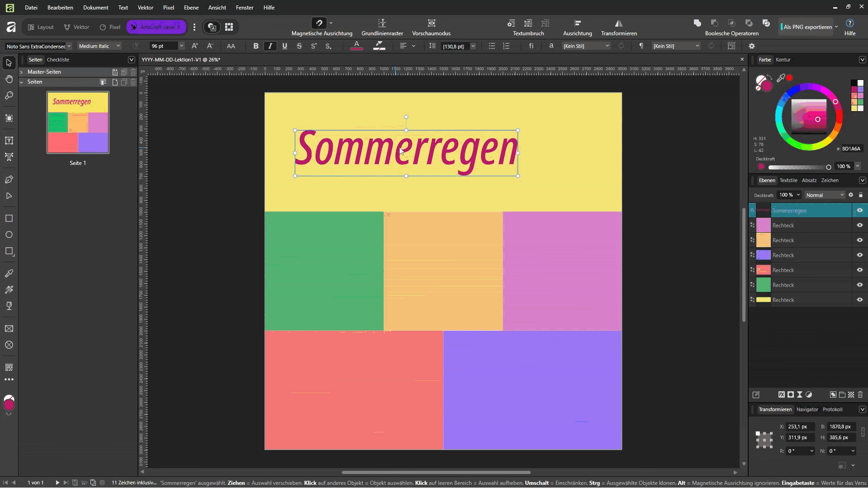868x488 pixels.
Task: Expand the Master-Seiten section
Action: tap(21, 72)
